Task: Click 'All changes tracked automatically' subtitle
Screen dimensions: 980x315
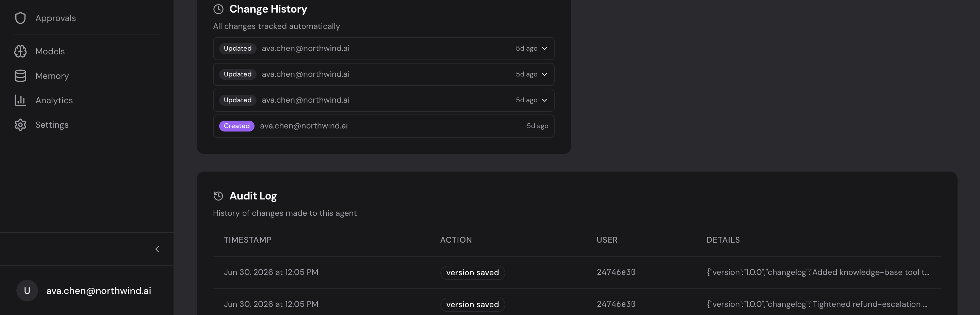Action: pos(277,26)
